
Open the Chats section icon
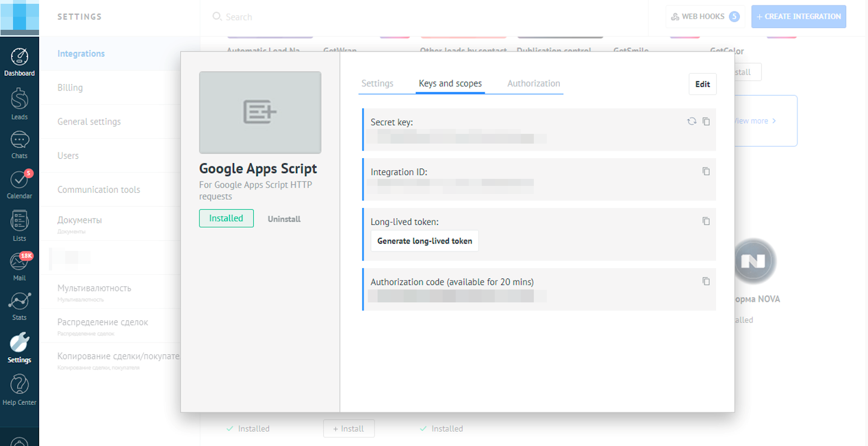pos(20,145)
